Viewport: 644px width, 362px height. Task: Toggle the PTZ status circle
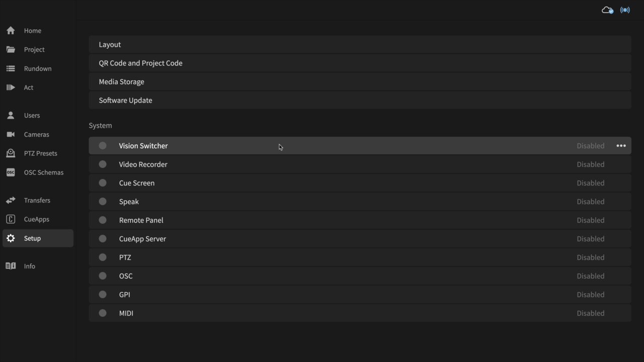tap(103, 257)
